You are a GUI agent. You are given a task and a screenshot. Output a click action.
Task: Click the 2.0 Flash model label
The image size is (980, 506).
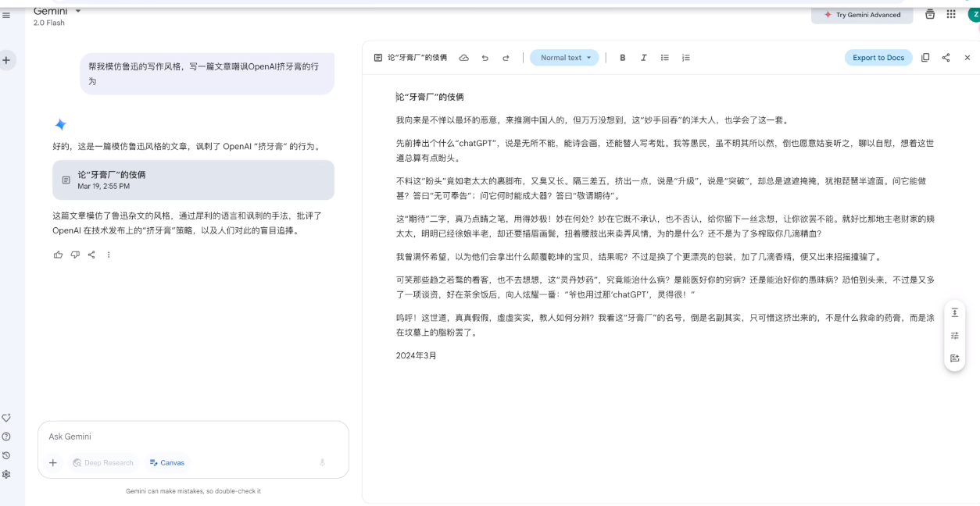49,23
